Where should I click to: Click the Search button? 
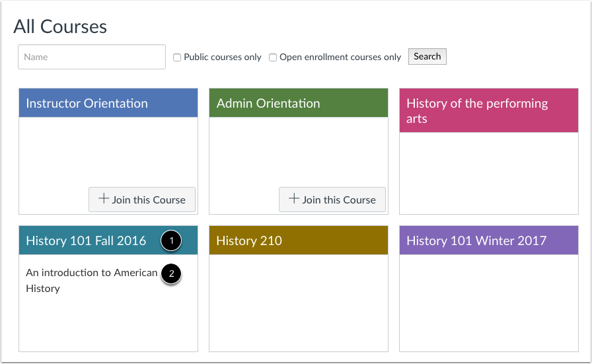click(x=427, y=57)
